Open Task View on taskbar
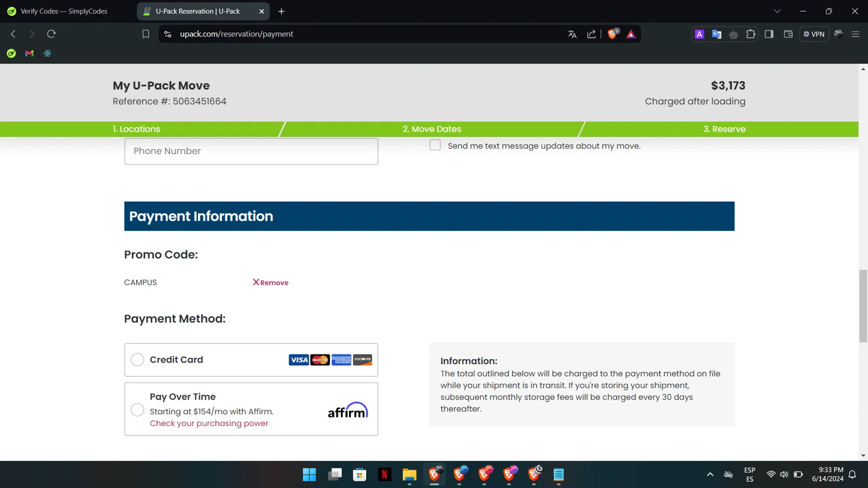 click(335, 475)
